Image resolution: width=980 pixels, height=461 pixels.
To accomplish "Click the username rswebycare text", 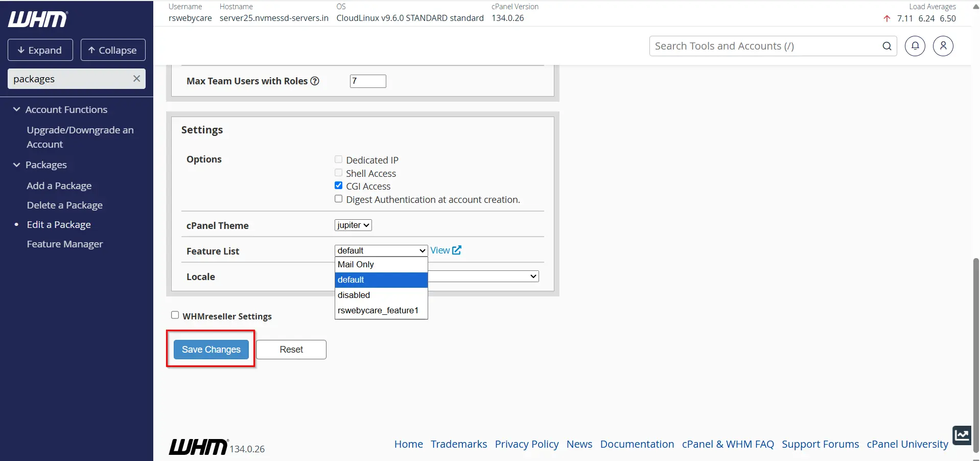I will coord(190,18).
